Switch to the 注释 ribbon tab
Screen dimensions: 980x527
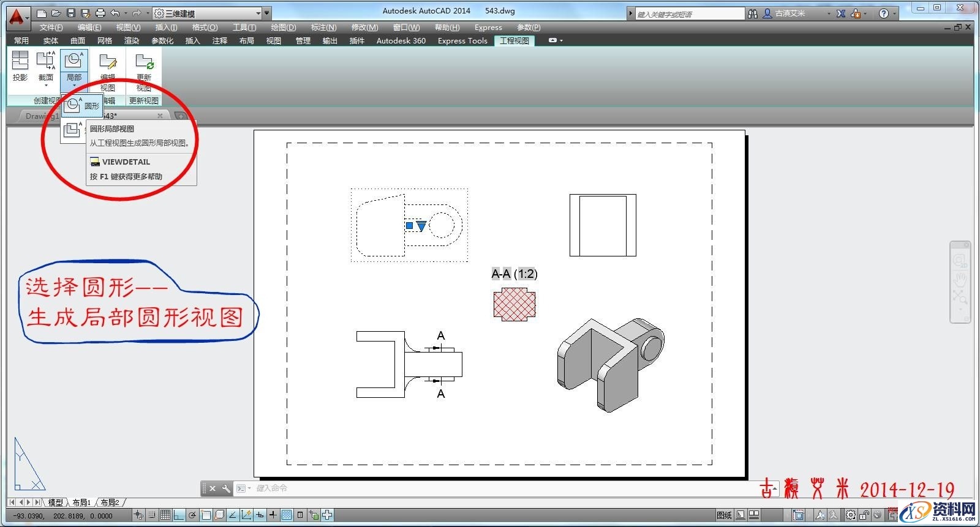tap(220, 41)
